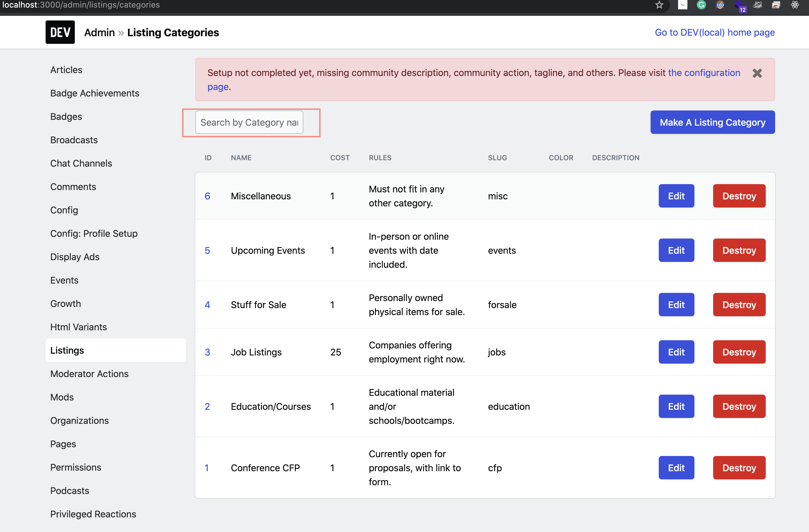Click Go to DEV(local) home page link
The image size is (809, 532).
point(715,32)
